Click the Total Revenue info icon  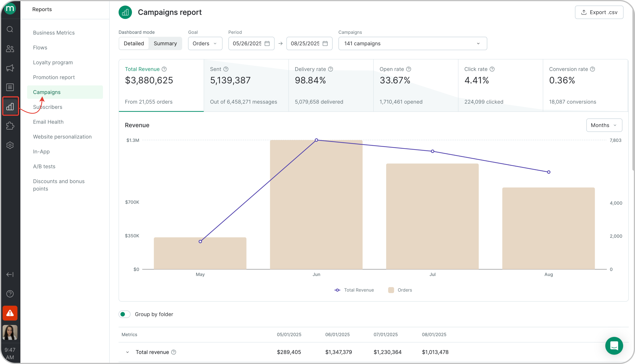(164, 69)
